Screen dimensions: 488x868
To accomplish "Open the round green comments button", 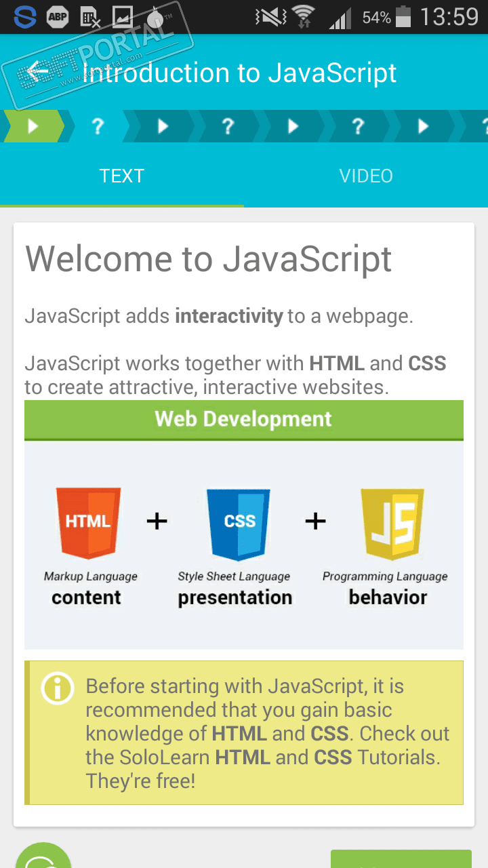I will (43, 857).
